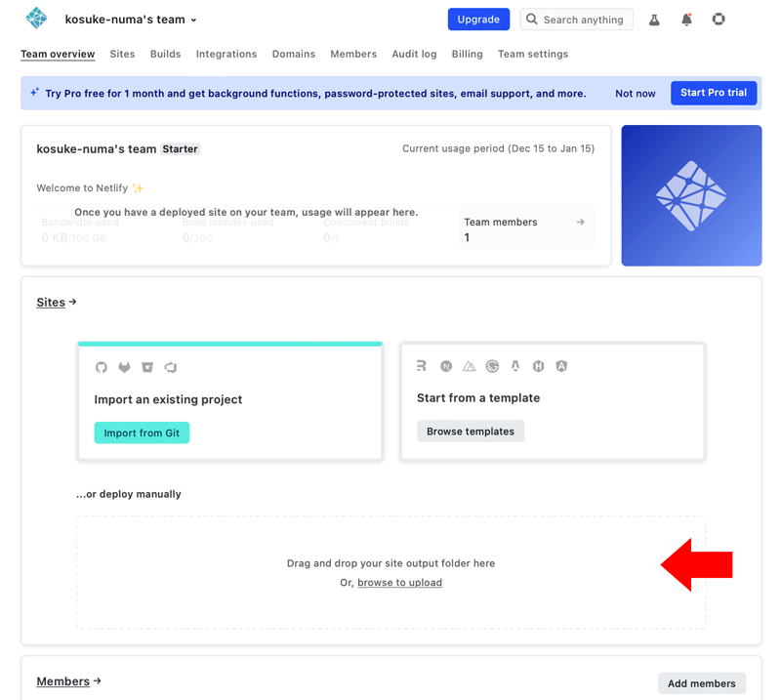Screen dimensions: 781x700
Task: Click the large Netlify team avatar
Action: point(691,195)
